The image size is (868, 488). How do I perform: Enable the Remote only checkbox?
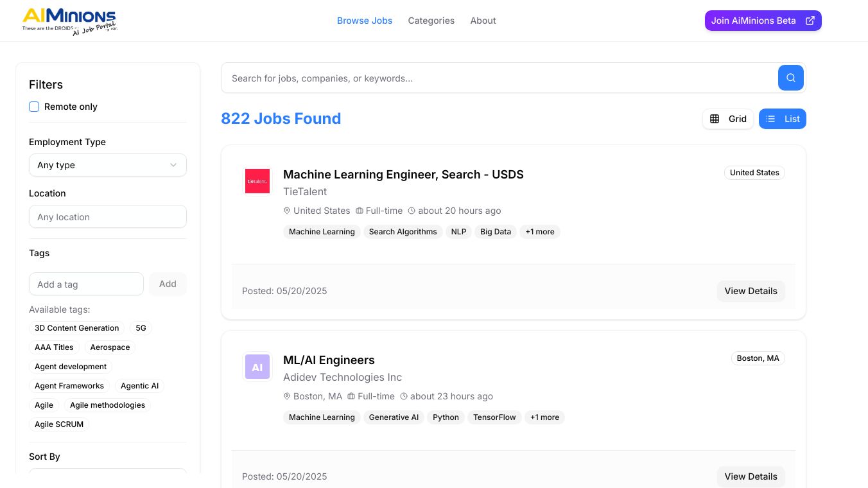[34, 107]
